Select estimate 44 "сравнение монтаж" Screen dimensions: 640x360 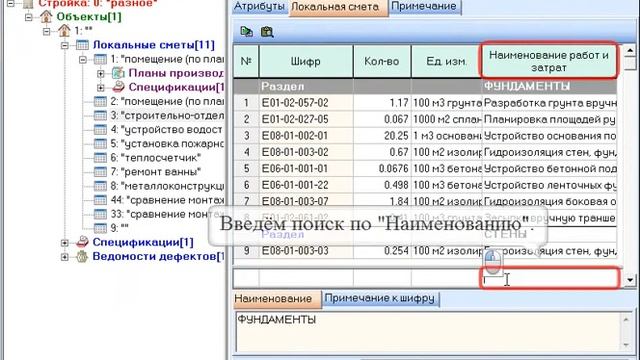167,200
